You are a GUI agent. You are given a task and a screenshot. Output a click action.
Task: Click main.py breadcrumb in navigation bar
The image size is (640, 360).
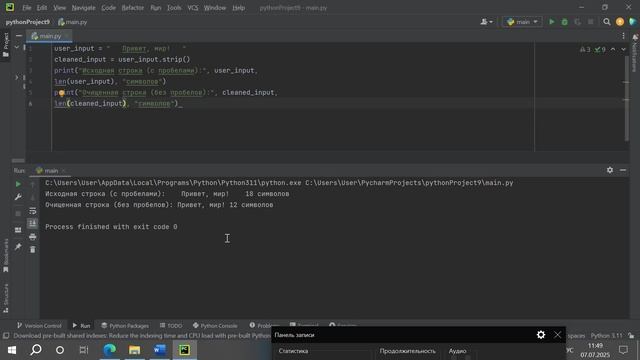click(73, 22)
